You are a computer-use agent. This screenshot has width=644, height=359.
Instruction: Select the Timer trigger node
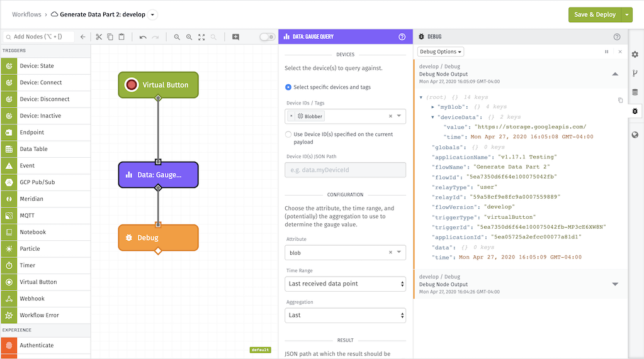point(45,265)
